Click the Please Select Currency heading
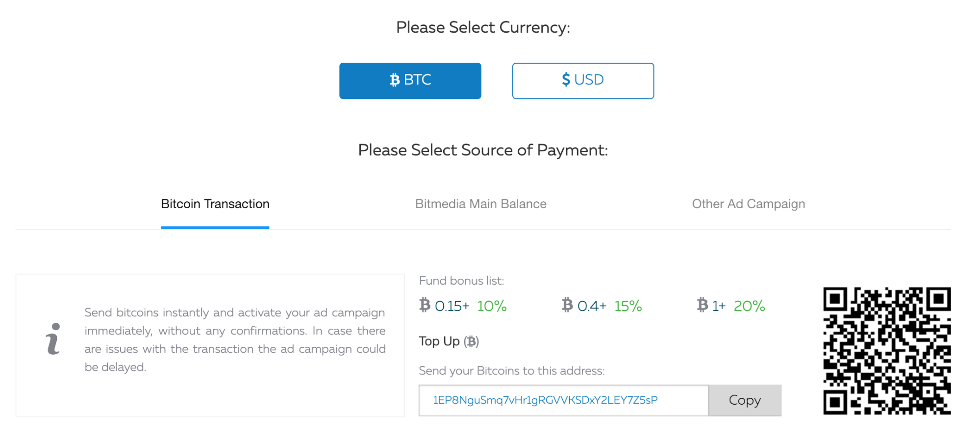 (483, 27)
